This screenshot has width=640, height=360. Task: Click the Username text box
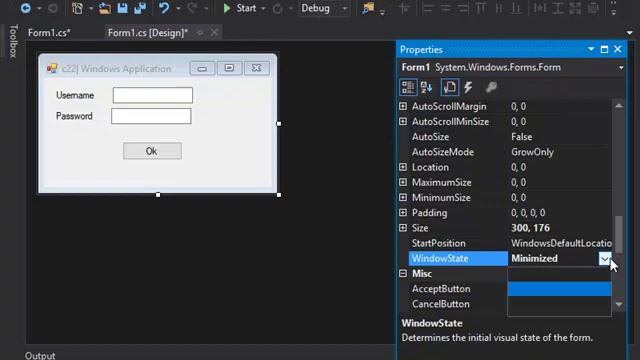click(x=153, y=95)
